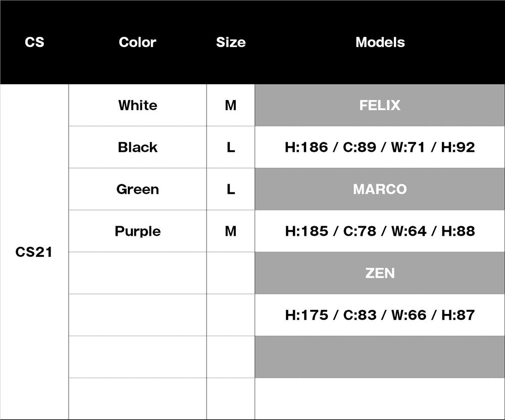Select size M next to Purple
This screenshot has height=420, width=505.
click(231, 231)
